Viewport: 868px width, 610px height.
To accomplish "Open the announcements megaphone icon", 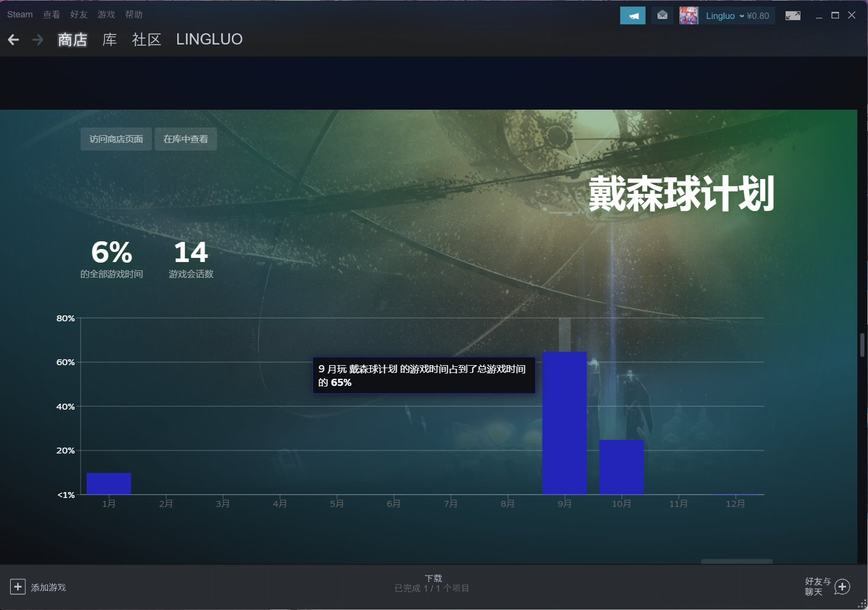I will pos(633,15).
